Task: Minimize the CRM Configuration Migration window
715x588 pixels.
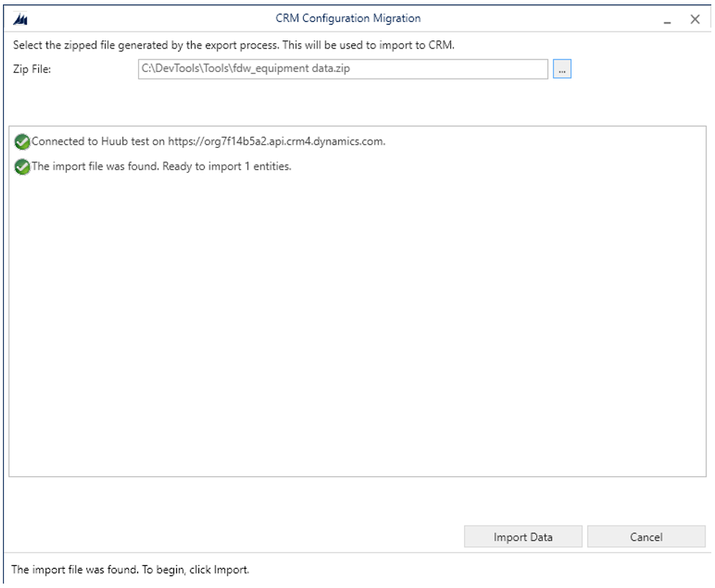Action: coord(668,20)
